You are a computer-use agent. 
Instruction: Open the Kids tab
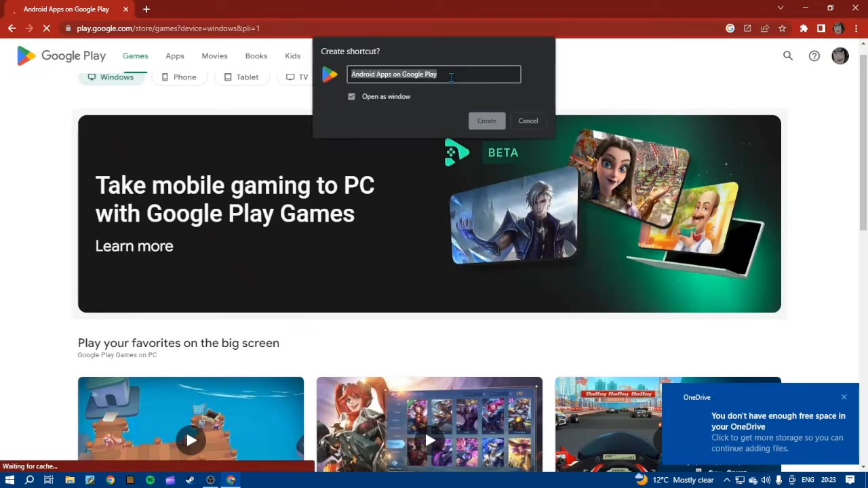(x=292, y=56)
